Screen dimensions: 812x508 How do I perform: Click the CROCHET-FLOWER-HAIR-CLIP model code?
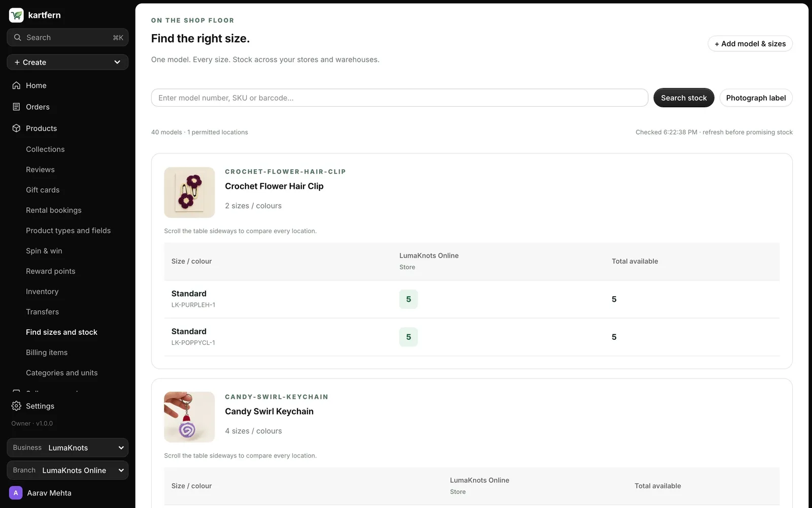pos(285,172)
